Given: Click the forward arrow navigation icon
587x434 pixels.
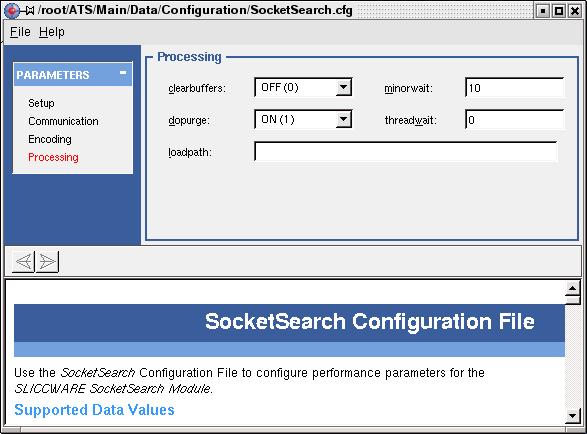Looking at the screenshot, I should click(48, 261).
